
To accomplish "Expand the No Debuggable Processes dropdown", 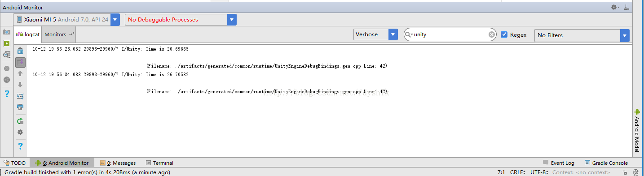I will coord(181,19).
